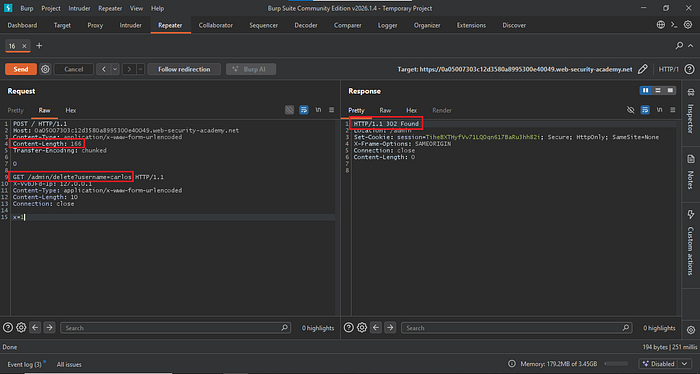This screenshot has width=700, height=374.
Task: Switch request view to Pretty tab
Action: (15, 110)
